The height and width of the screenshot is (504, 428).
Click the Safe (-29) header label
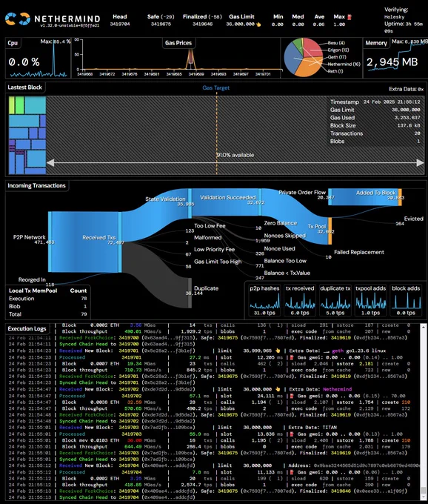(161, 17)
